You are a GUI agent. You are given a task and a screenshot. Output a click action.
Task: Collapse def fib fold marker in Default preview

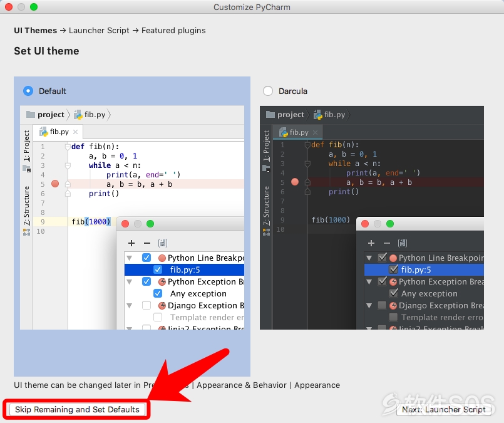[x=68, y=147]
